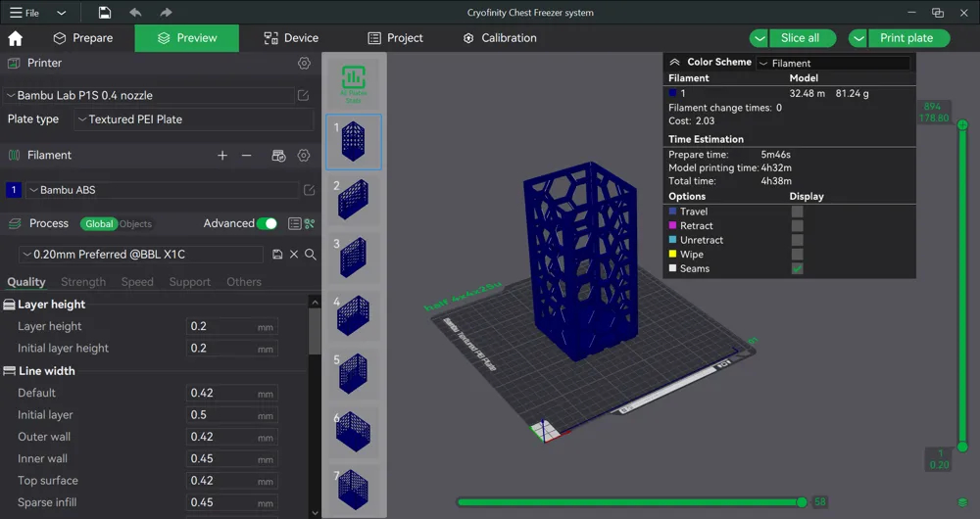Click the Slice all button
Viewport: 980px width, 519px height.
pyautogui.click(x=803, y=38)
